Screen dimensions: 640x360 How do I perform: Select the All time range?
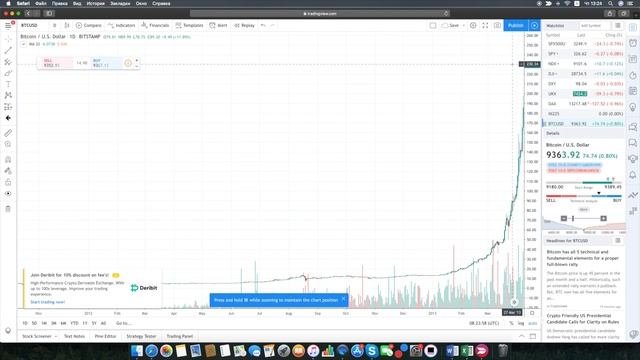click(x=103, y=323)
